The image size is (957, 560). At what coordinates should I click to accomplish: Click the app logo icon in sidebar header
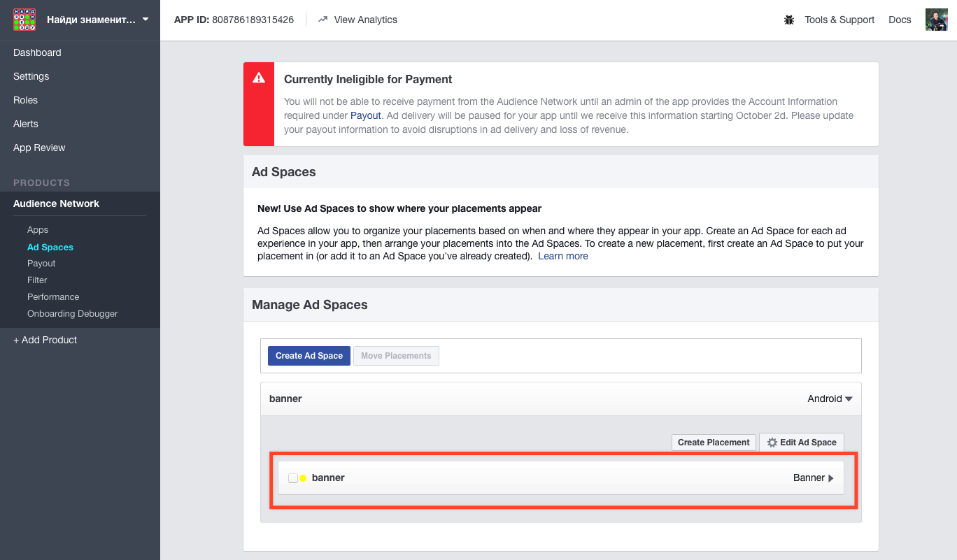tap(24, 20)
